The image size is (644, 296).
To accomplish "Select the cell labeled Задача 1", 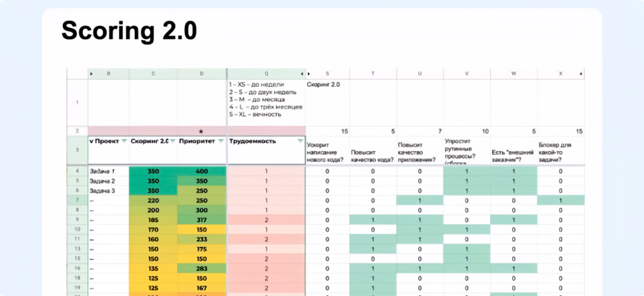I will 108,171.
